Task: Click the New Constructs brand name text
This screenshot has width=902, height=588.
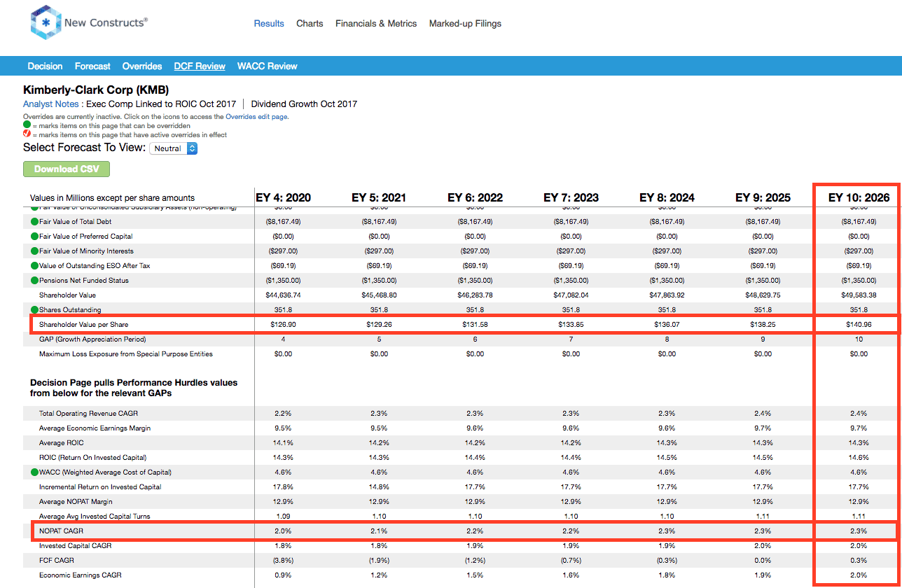Action: click(x=106, y=22)
